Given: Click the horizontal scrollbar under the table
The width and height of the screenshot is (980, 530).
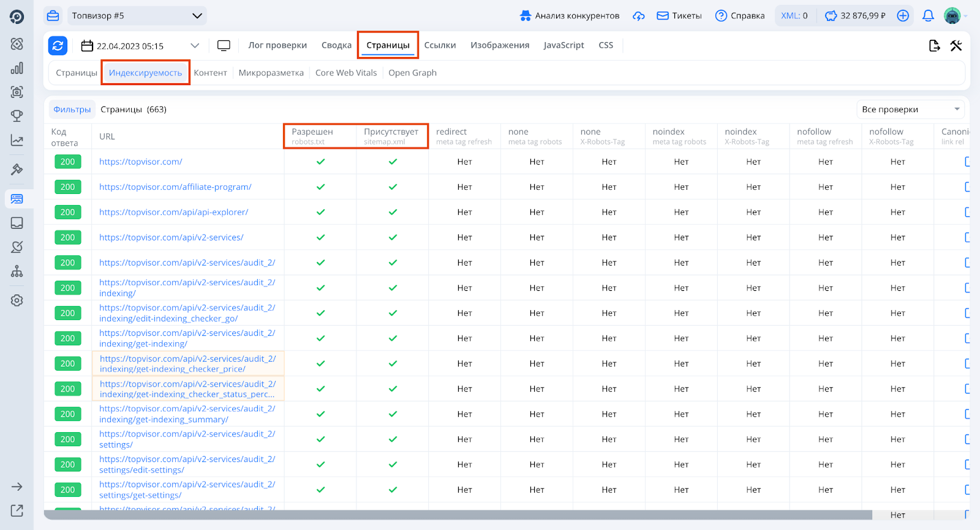Looking at the screenshot, I should coord(458,515).
